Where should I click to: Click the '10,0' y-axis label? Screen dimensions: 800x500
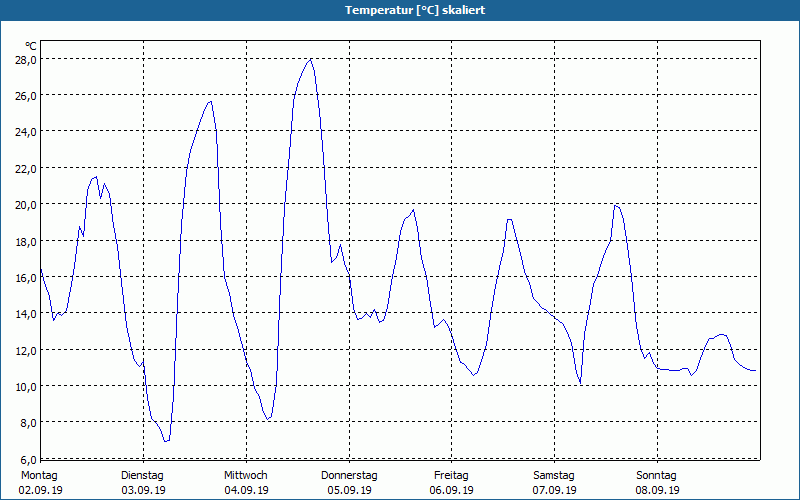26,387
